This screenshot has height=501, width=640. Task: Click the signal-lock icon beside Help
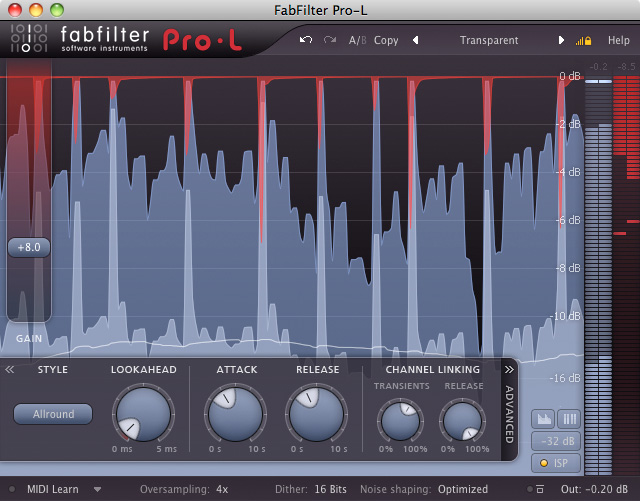pyautogui.click(x=584, y=41)
